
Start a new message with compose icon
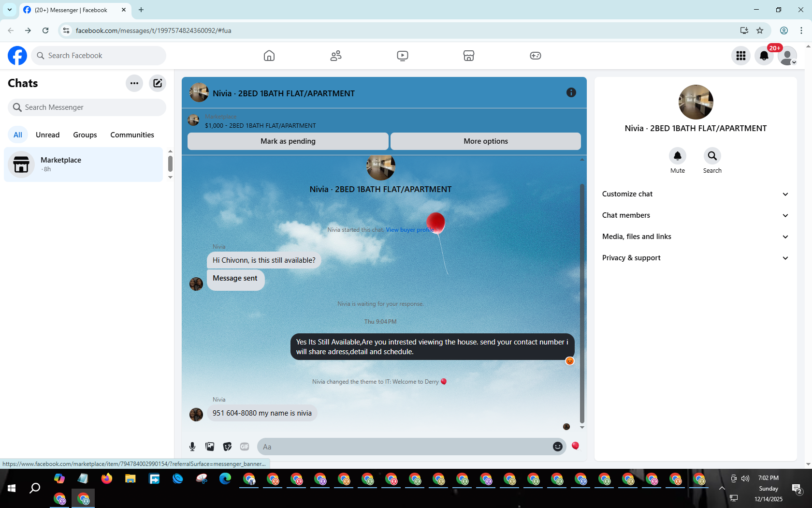(x=158, y=83)
